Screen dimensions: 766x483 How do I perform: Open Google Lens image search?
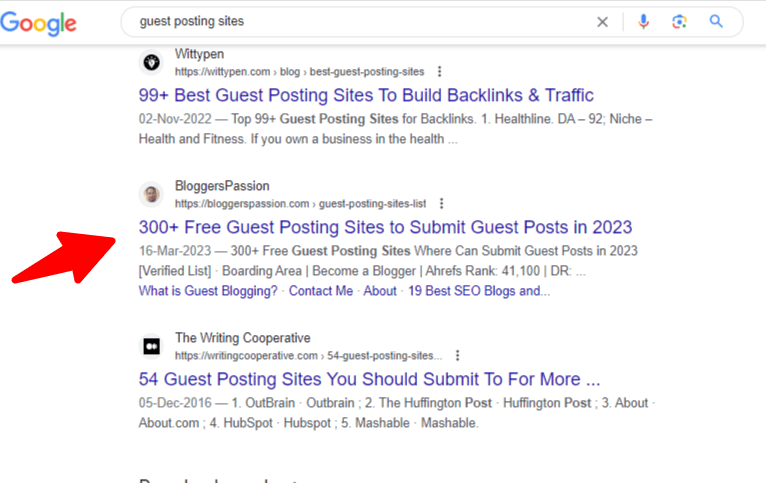tap(680, 21)
